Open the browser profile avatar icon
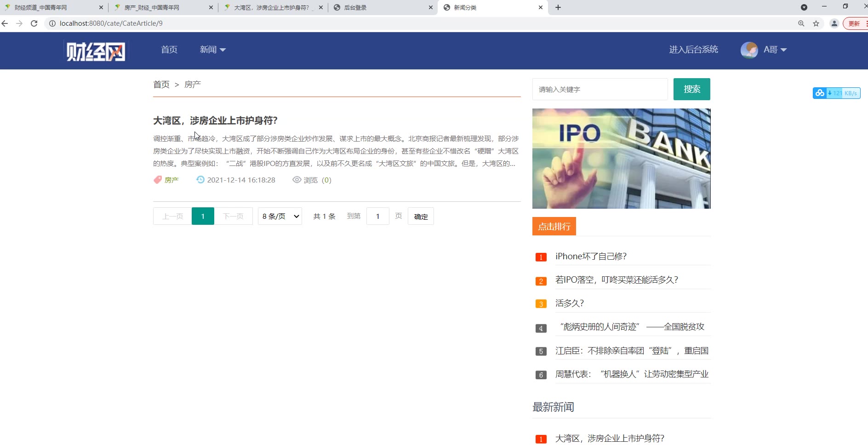868x445 pixels. 834,23
